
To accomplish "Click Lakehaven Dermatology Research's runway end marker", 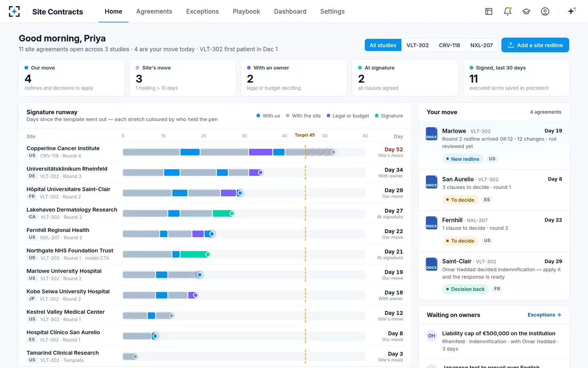I will pyautogui.click(x=232, y=213).
